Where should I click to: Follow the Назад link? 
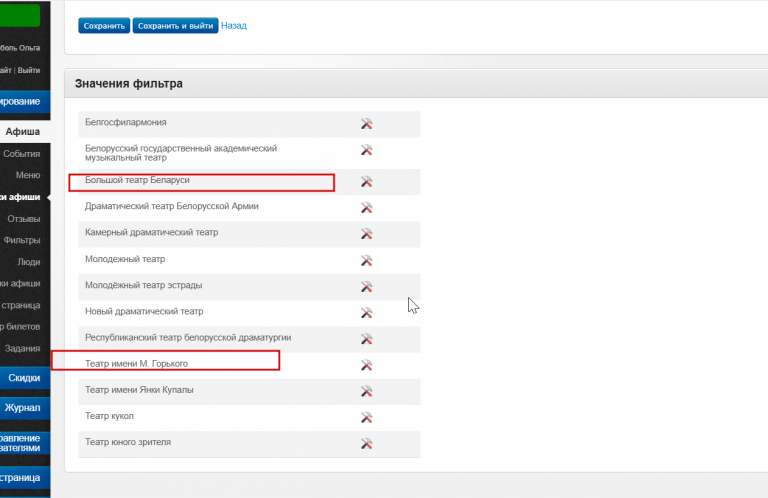pos(234,25)
